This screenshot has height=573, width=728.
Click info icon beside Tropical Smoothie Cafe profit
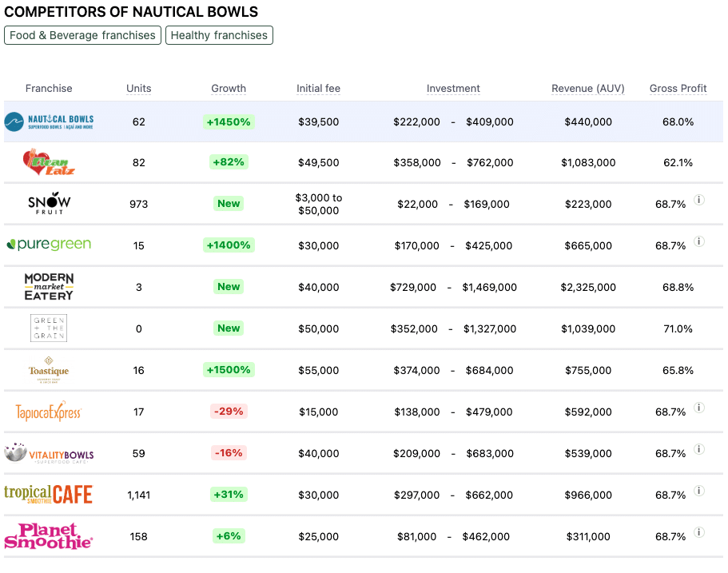click(x=699, y=491)
